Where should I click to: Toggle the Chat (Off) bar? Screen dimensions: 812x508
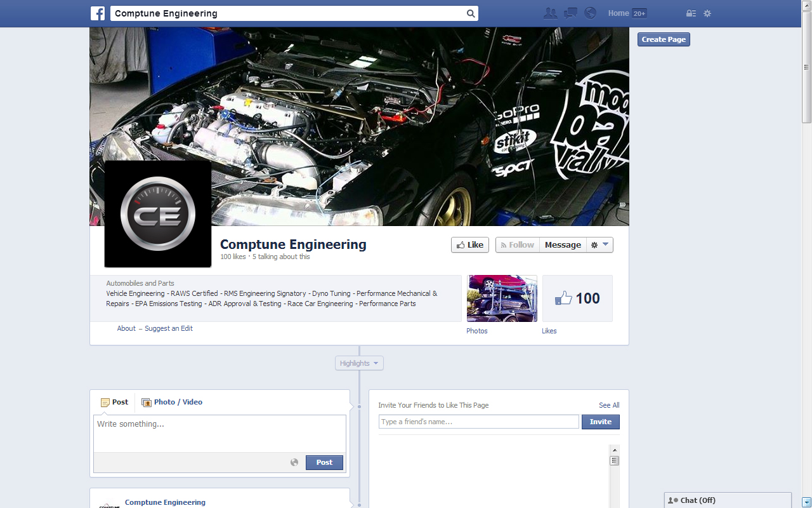728,500
